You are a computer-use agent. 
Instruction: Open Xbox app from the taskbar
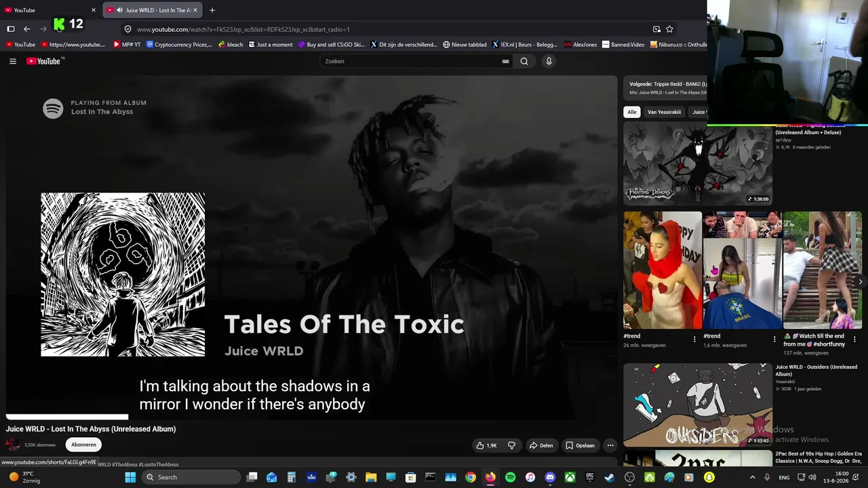coord(570,477)
